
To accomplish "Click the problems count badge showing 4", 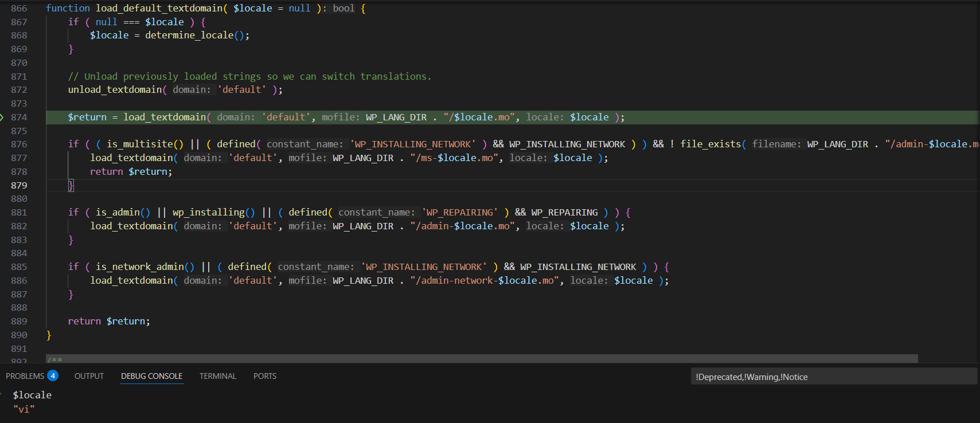I will 53,375.
